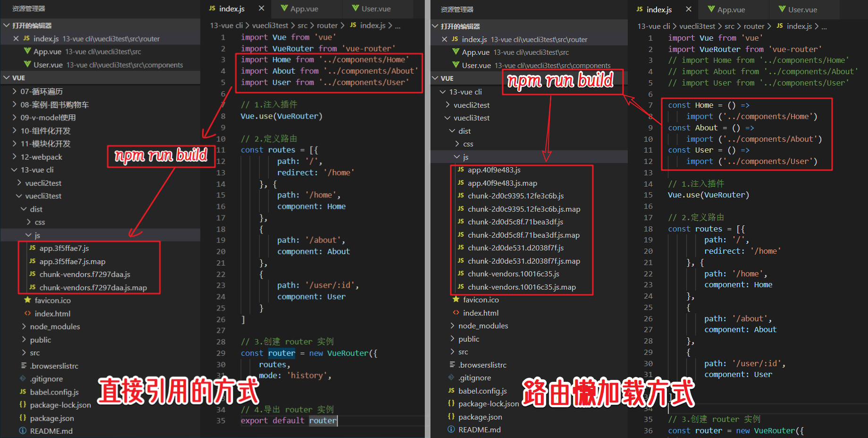Collapse the 13-vue cli folder in left window

click(x=15, y=170)
